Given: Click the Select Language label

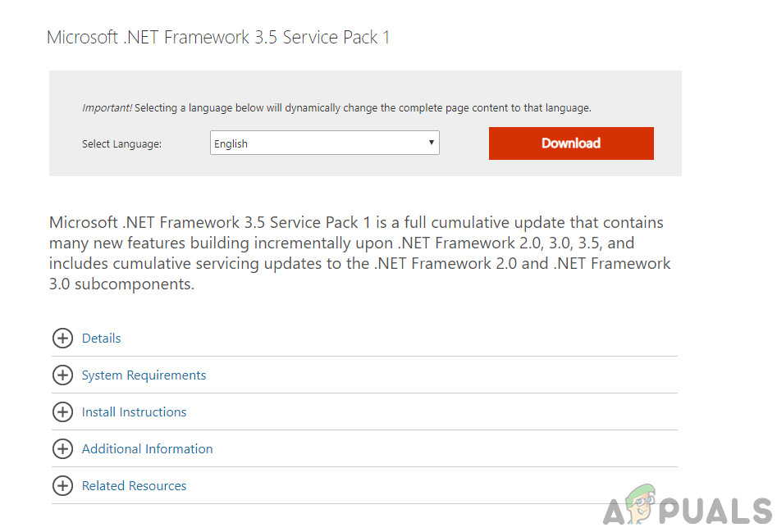Looking at the screenshot, I should pyautogui.click(x=121, y=144).
